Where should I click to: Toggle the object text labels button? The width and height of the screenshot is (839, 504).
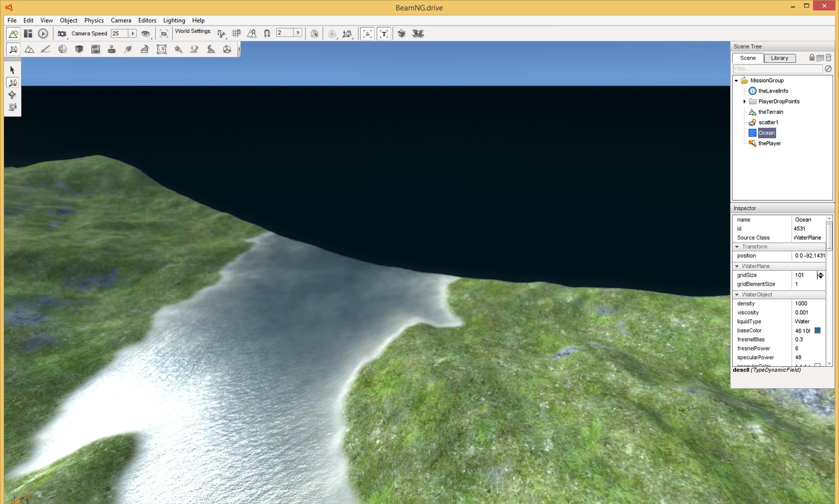tap(384, 33)
